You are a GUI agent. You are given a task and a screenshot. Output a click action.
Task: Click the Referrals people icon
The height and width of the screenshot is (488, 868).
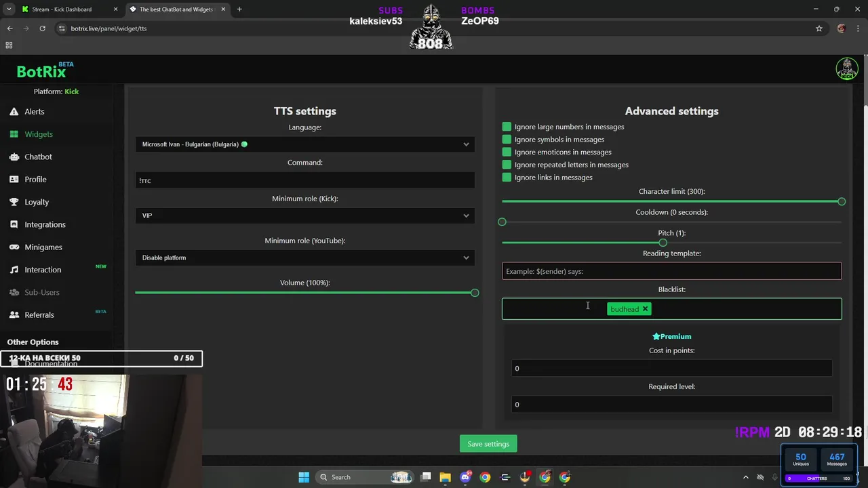14,314
